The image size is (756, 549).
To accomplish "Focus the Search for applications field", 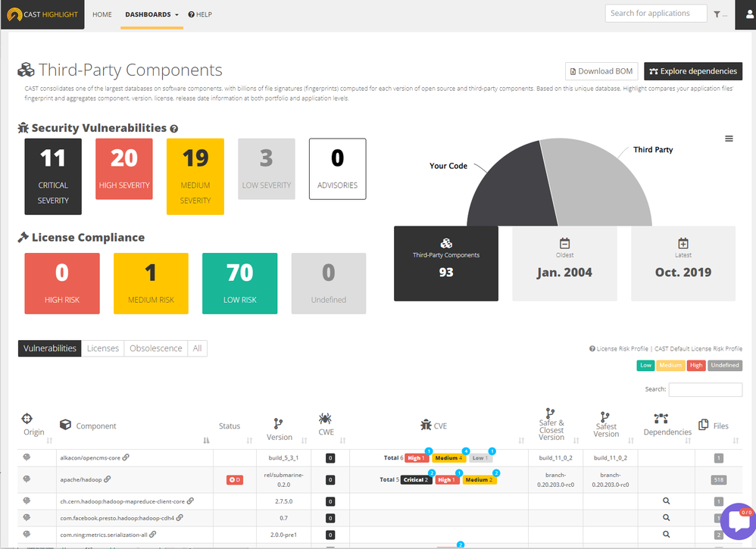I will tap(656, 14).
